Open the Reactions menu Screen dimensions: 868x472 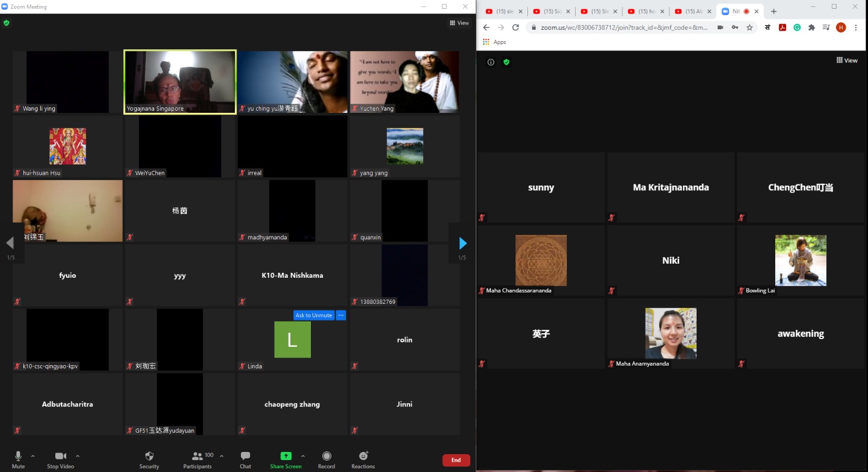point(363,459)
